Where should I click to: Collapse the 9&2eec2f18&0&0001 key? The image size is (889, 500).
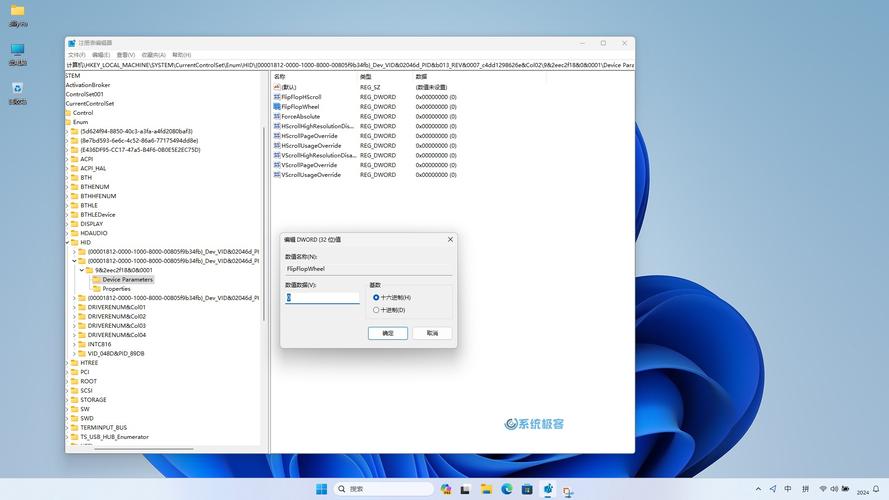[x=82, y=270]
